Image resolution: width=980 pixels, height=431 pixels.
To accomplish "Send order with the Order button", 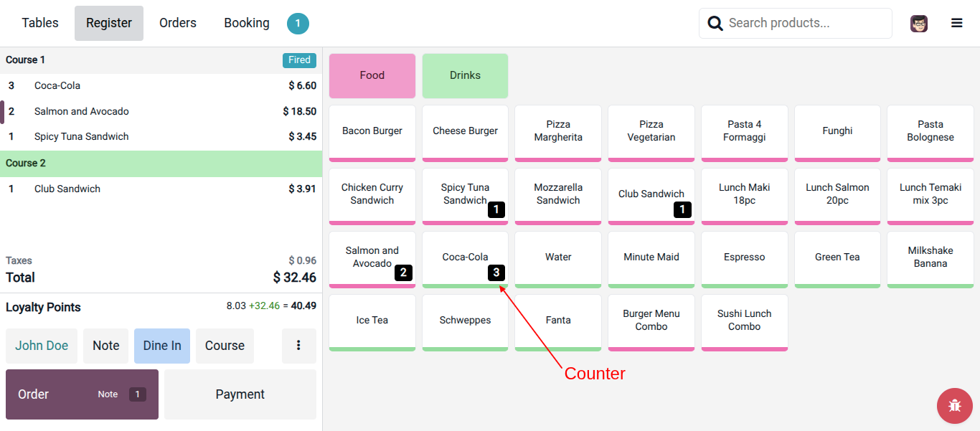I will pos(82,394).
